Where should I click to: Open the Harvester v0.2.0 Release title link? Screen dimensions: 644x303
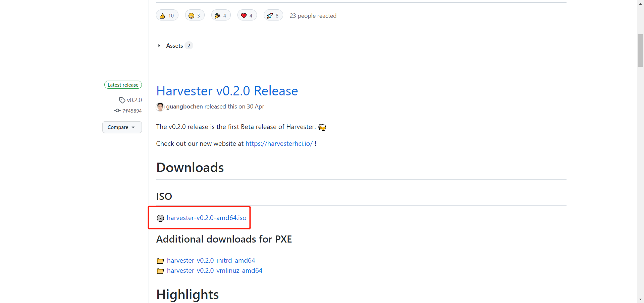[x=227, y=91]
